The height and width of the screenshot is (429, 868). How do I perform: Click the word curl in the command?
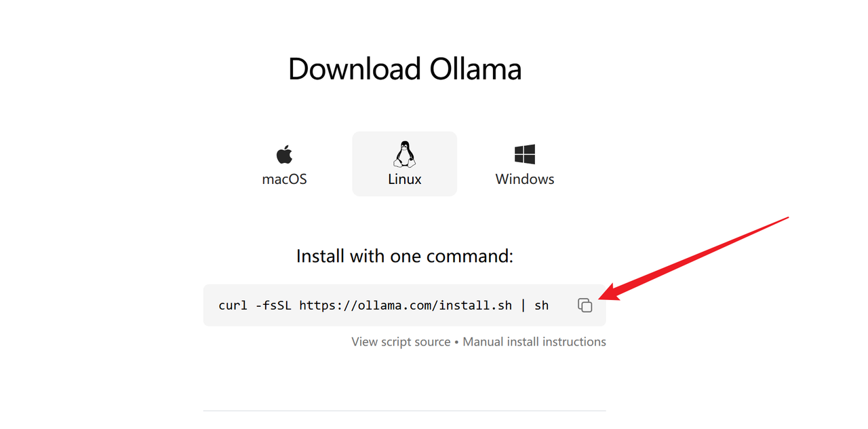click(233, 305)
